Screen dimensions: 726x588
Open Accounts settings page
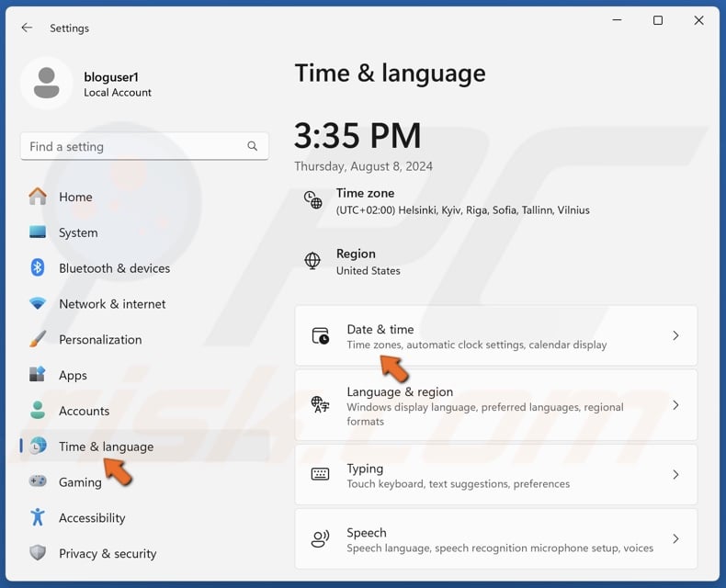pos(144,411)
